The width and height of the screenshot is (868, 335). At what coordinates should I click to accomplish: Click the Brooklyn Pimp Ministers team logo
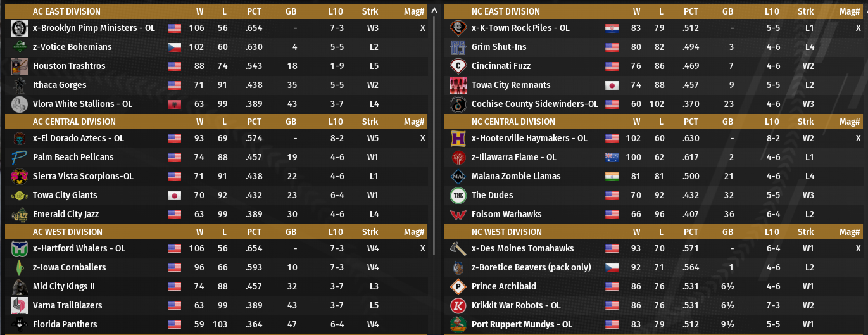(x=19, y=28)
